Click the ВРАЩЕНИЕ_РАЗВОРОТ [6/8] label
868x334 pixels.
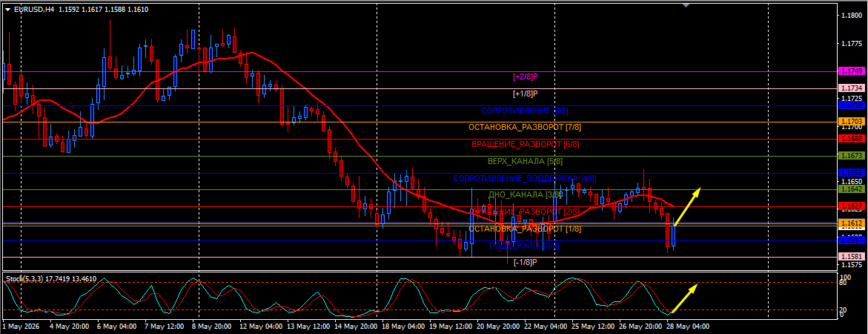[x=525, y=145]
